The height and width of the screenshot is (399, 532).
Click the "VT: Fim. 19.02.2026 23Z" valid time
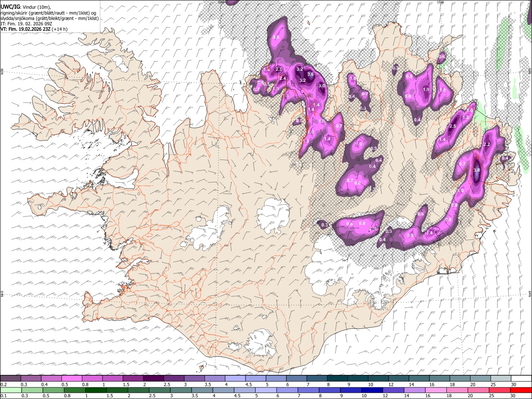click(x=26, y=29)
